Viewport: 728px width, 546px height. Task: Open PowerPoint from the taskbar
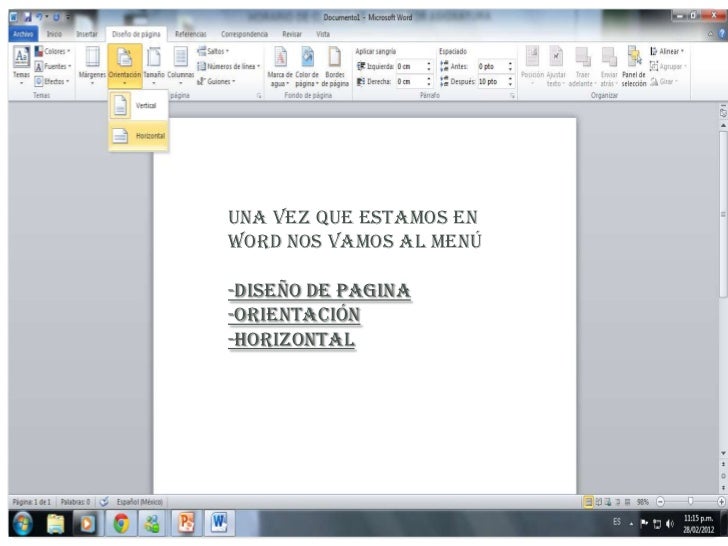[186, 524]
